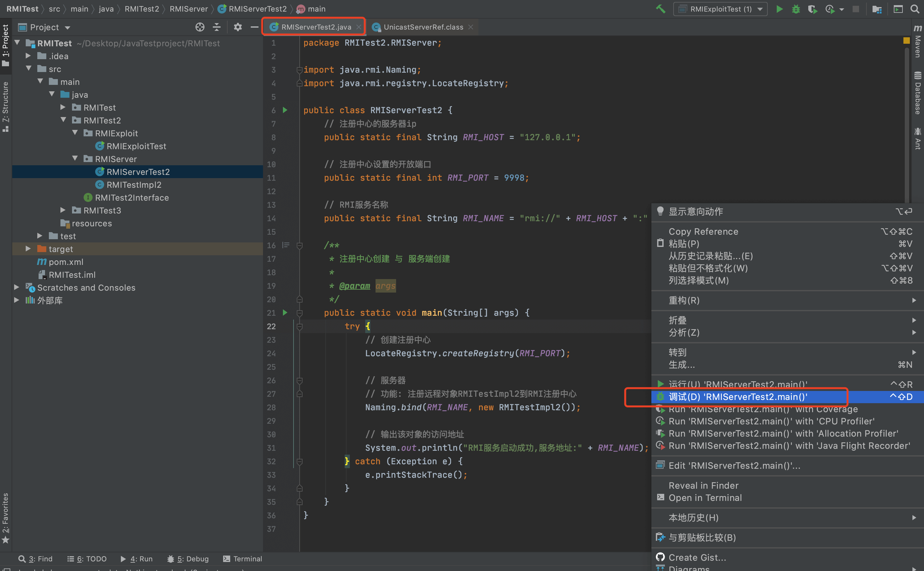Choose Edit 'RMIServerTest2.main()'...
The height and width of the screenshot is (571, 924).
[x=787, y=466]
